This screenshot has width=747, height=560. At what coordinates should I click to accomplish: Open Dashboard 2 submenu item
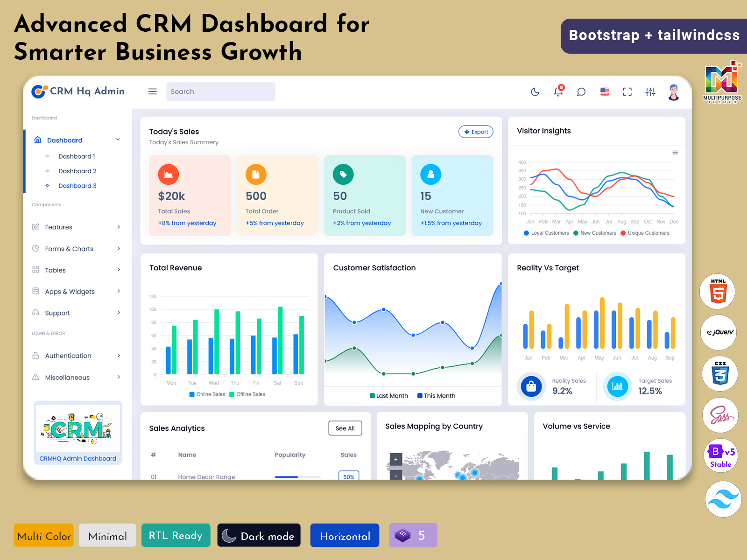(x=78, y=171)
